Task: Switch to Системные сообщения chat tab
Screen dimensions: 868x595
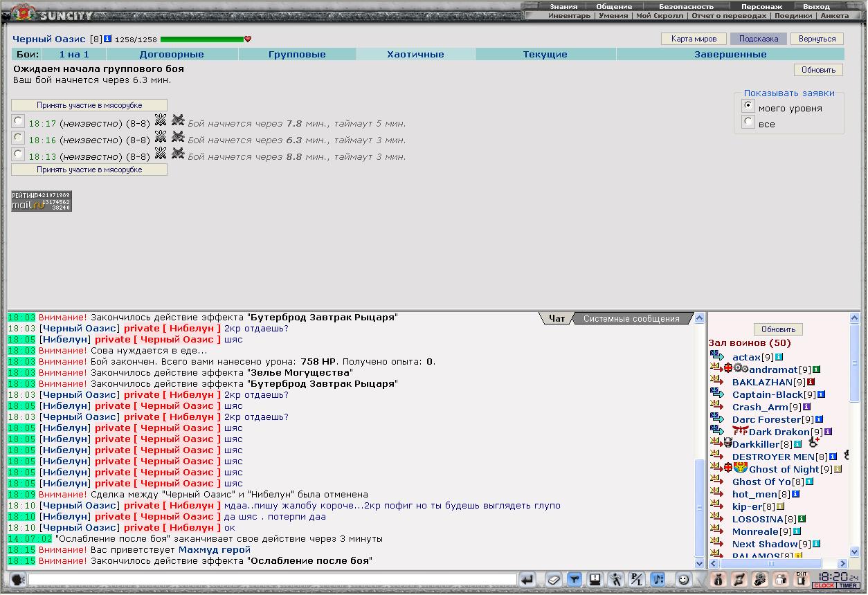Action: (x=631, y=318)
